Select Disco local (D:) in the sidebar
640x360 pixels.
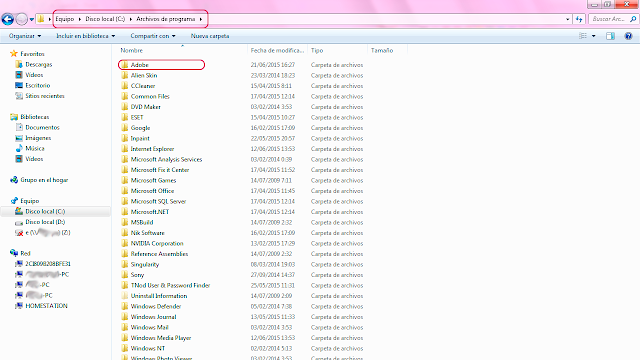pos(45,222)
